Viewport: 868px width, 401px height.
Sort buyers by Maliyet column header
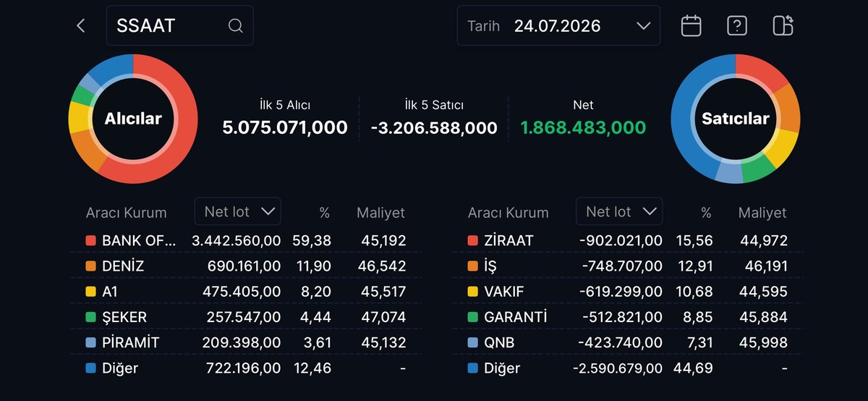380,213
